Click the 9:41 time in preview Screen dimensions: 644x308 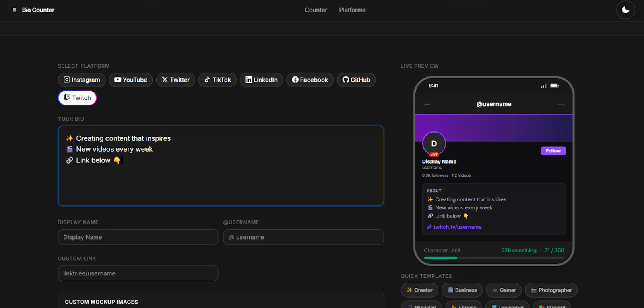pos(433,86)
